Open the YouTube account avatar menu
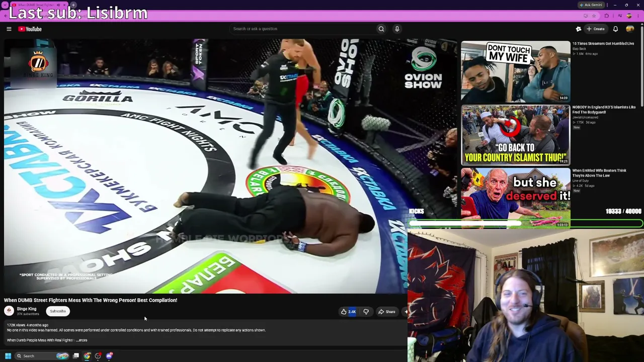The height and width of the screenshot is (362, 644). pos(630,29)
